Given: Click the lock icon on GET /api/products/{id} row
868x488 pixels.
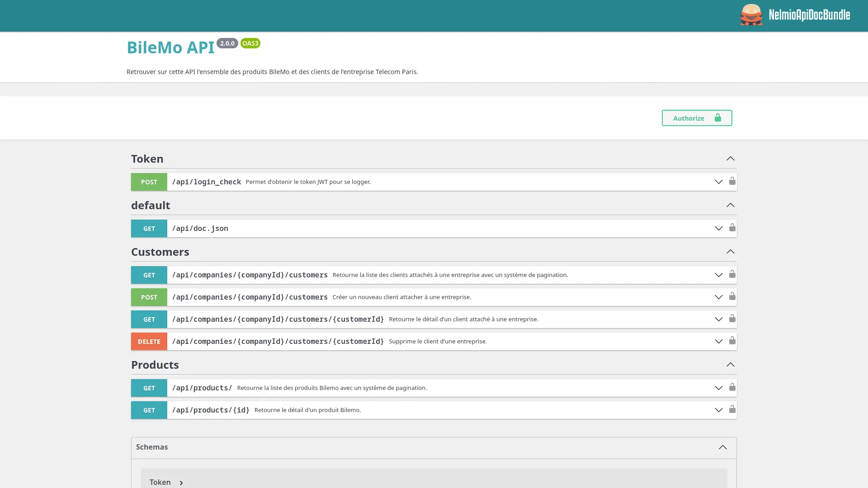Looking at the screenshot, I should [x=732, y=409].
